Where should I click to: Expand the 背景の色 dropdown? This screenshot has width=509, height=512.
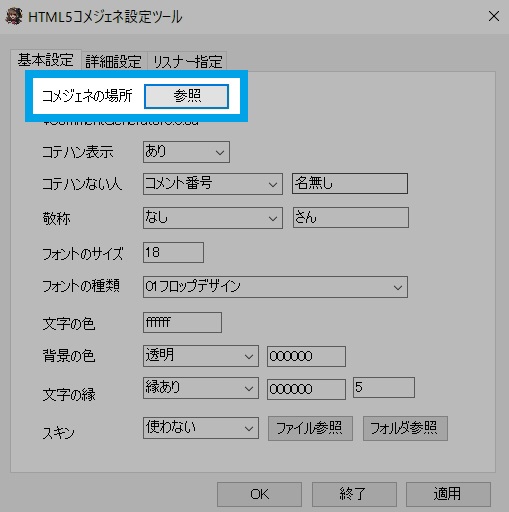click(x=201, y=356)
